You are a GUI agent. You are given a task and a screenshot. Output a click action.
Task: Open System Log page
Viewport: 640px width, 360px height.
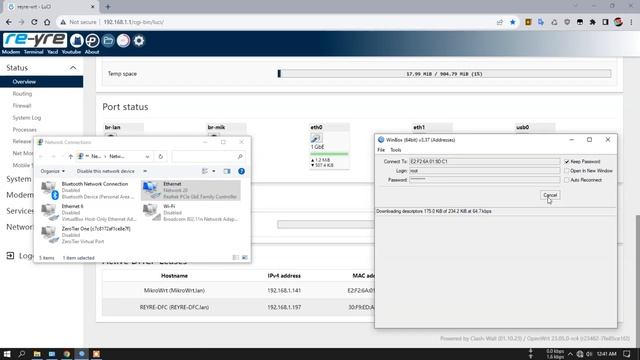coord(27,118)
